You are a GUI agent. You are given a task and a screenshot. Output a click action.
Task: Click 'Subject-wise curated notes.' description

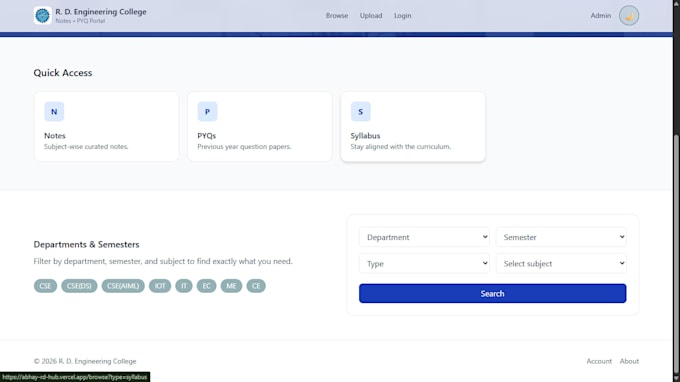(x=86, y=147)
